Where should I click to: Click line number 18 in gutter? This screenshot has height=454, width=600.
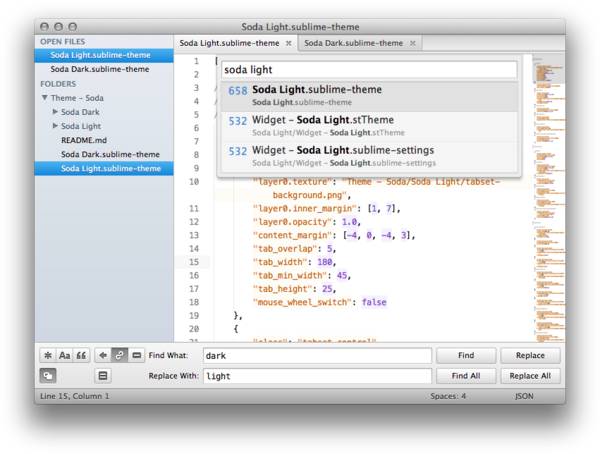[x=194, y=302]
